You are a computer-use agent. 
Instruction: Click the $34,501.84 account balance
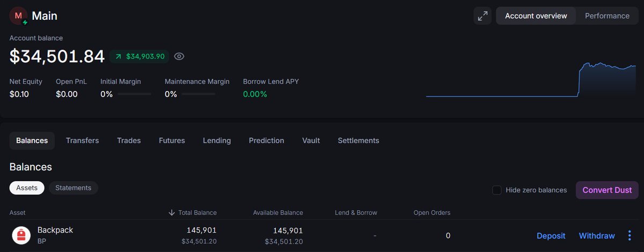pyautogui.click(x=57, y=56)
